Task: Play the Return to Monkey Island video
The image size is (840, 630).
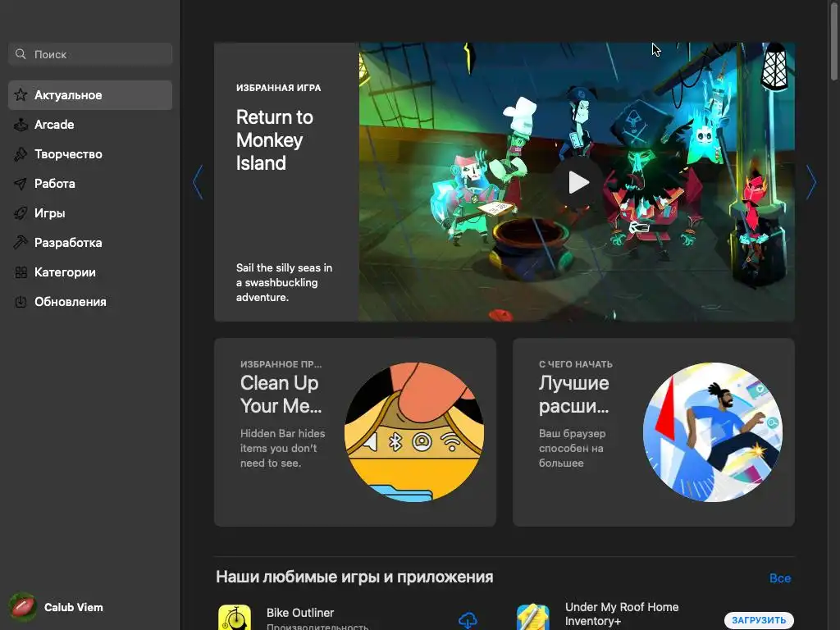Action: 578,182
